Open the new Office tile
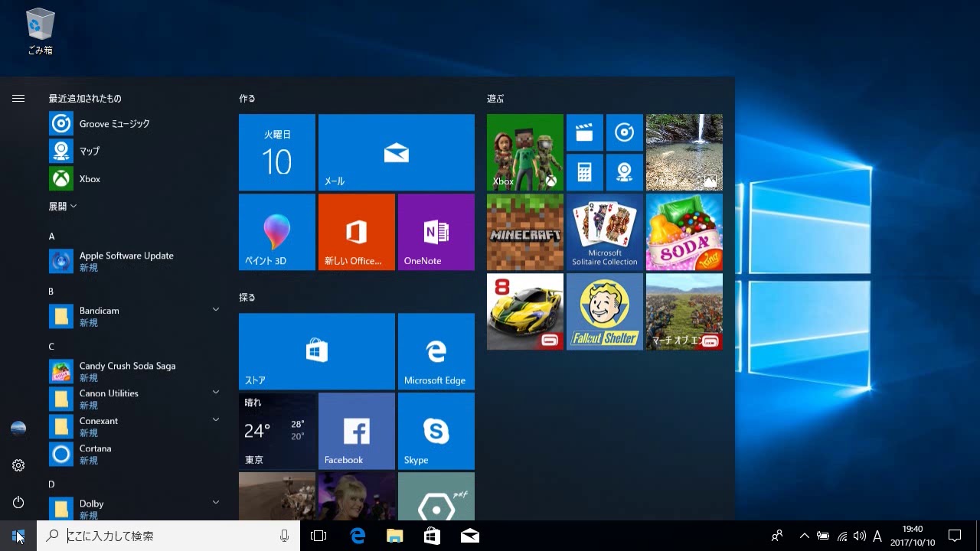This screenshot has height=551, width=980. (357, 232)
